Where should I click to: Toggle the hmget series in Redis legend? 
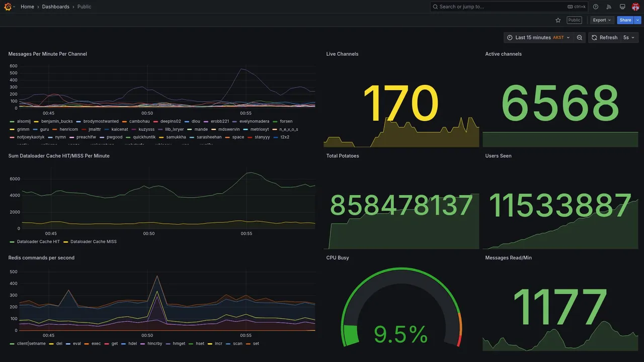coord(176,344)
